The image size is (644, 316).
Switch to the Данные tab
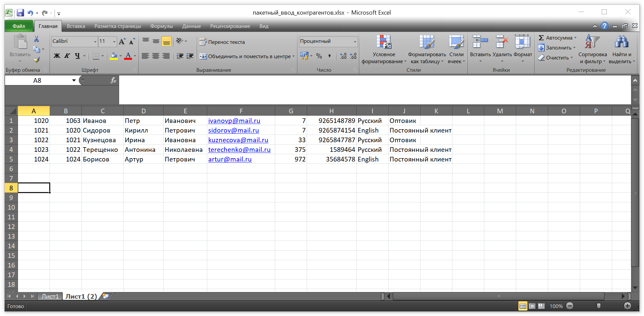(x=191, y=26)
